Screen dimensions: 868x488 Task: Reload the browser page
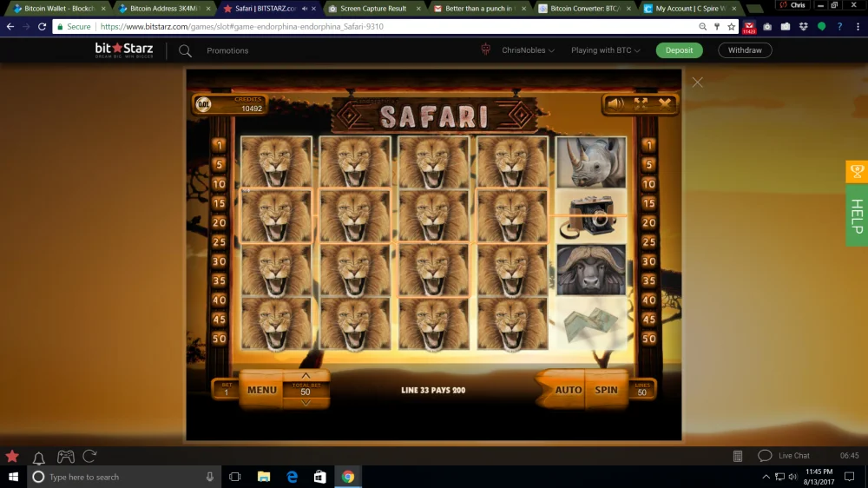pos(42,27)
